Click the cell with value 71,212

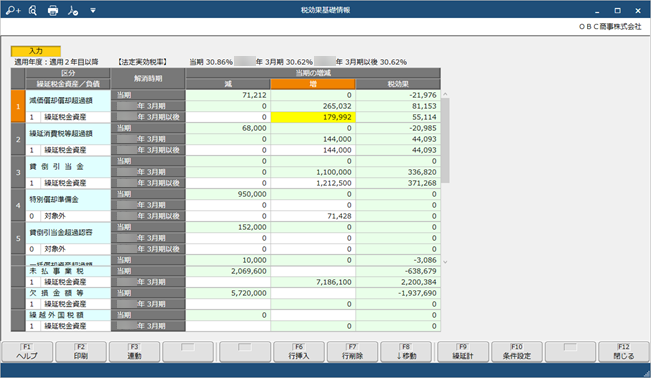tap(228, 95)
